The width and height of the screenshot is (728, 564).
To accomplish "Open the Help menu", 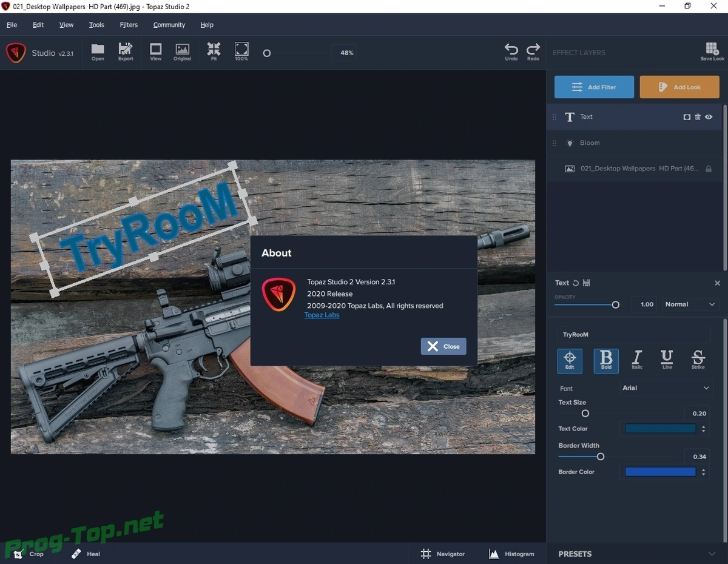I will [x=207, y=25].
